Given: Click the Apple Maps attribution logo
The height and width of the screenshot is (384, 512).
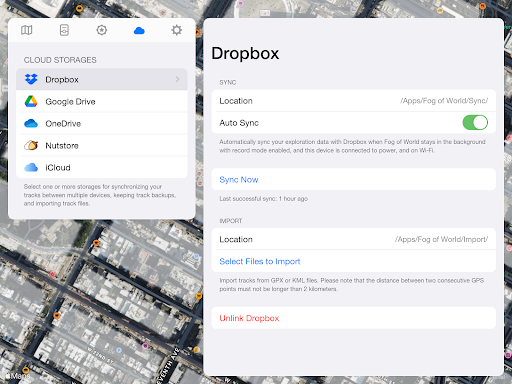Looking at the screenshot, I should tap(17, 376).
